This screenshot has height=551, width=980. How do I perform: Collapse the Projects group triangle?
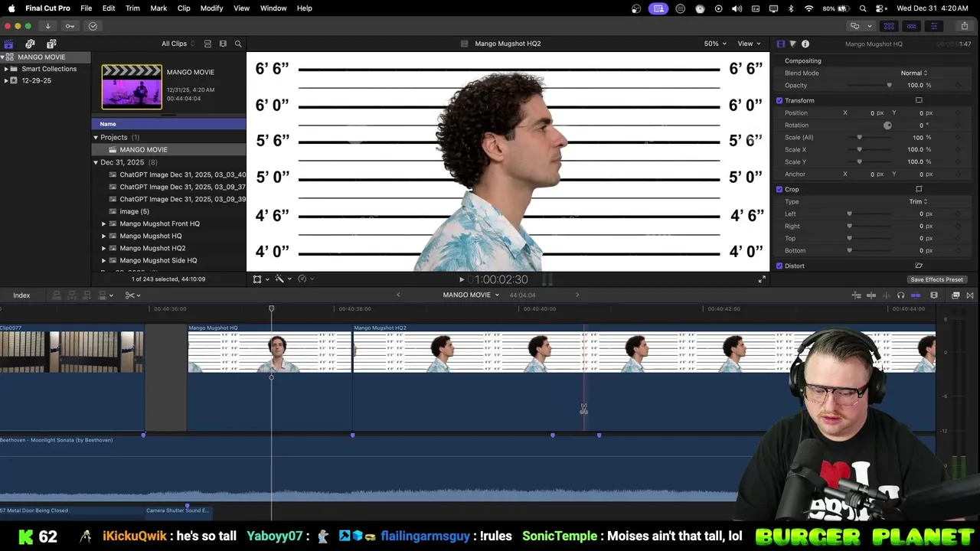[x=96, y=137]
